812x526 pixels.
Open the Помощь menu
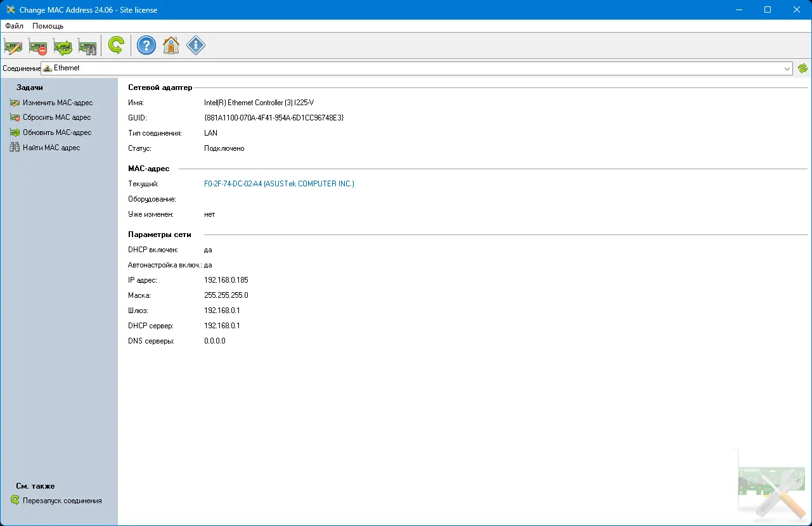coord(48,26)
